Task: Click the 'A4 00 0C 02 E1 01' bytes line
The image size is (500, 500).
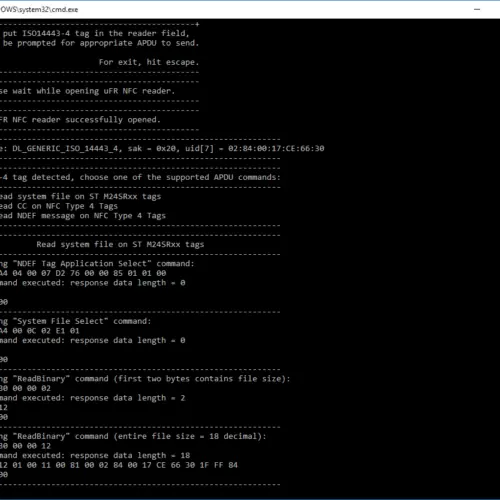Action: click(x=40, y=331)
